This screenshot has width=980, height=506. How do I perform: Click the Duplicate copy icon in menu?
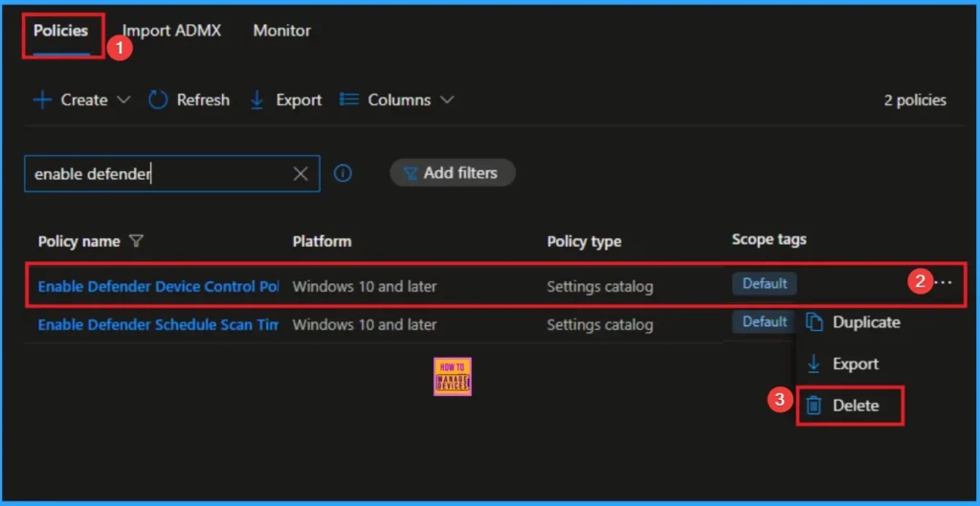pyautogui.click(x=813, y=322)
